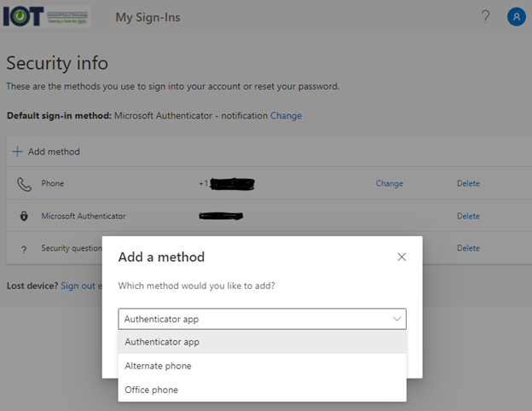Click the Phone handset icon
Screen dimensions: 532x411
coord(23,183)
